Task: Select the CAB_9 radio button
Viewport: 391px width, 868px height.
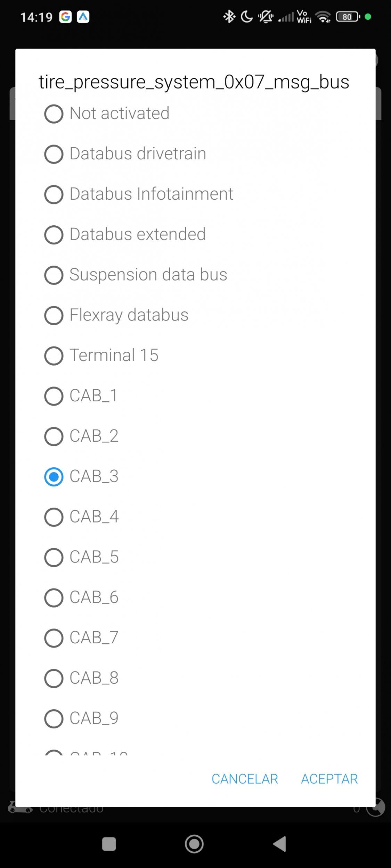Action: (x=54, y=719)
